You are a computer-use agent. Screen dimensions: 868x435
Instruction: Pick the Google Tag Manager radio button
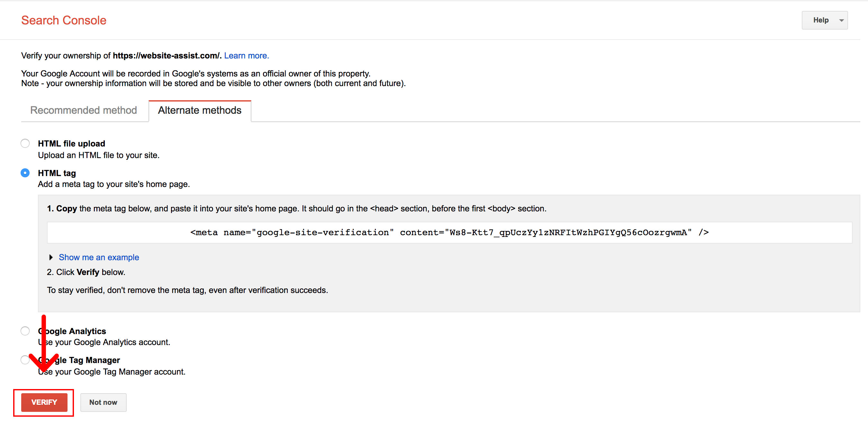[25, 360]
